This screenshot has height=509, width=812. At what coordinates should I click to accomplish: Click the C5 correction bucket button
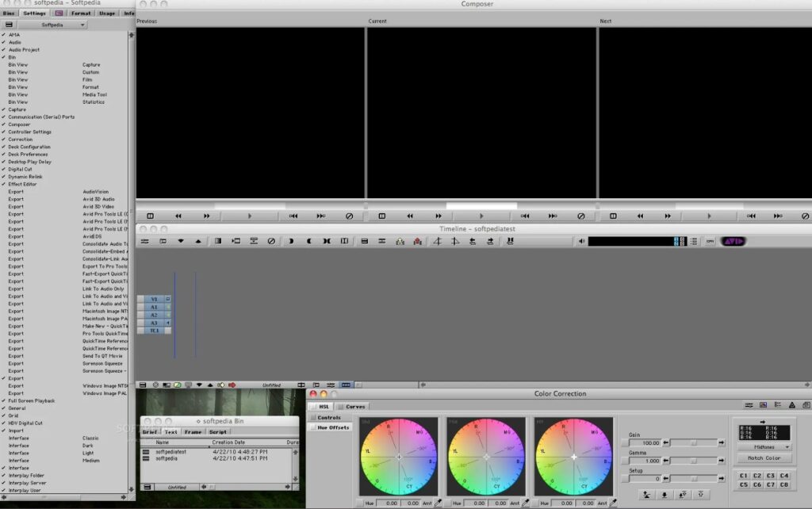click(x=744, y=484)
